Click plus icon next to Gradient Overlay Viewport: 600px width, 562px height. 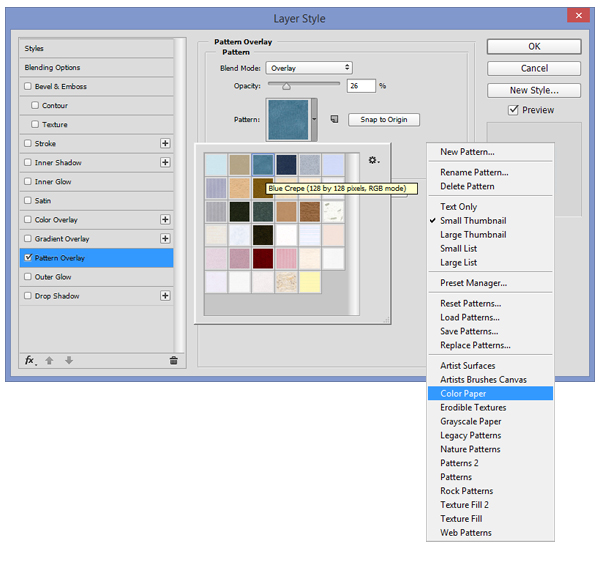point(165,239)
